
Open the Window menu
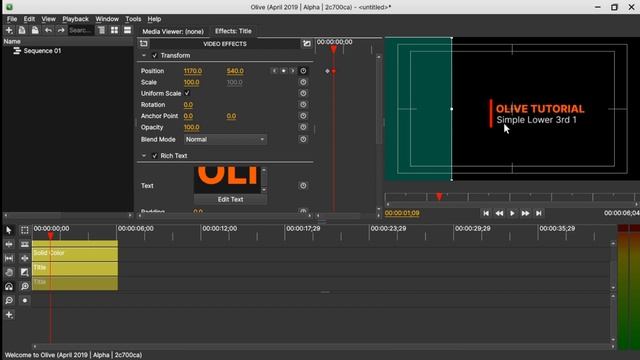coord(107,19)
